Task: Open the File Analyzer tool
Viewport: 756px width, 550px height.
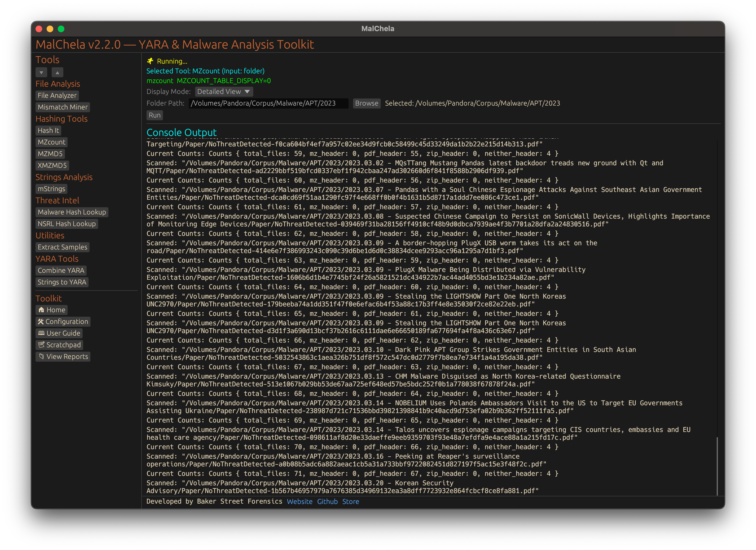Action: (x=57, y=95)
